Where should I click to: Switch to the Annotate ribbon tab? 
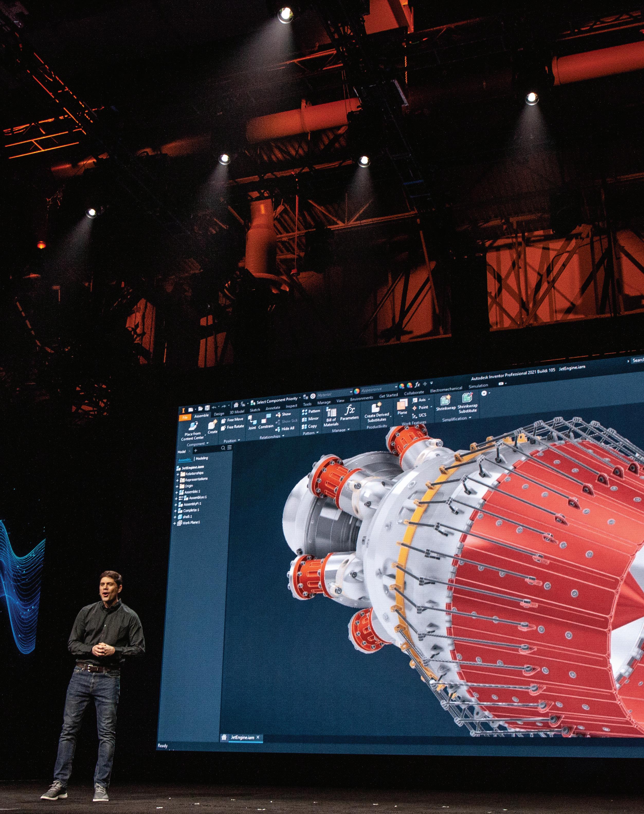(x=273, y=408)
